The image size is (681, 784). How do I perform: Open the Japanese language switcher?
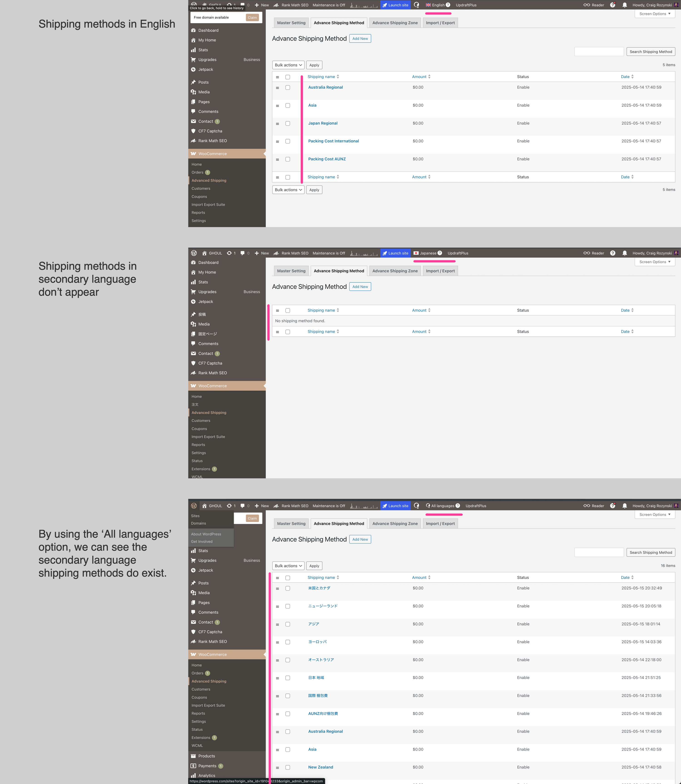click(427, 253)
